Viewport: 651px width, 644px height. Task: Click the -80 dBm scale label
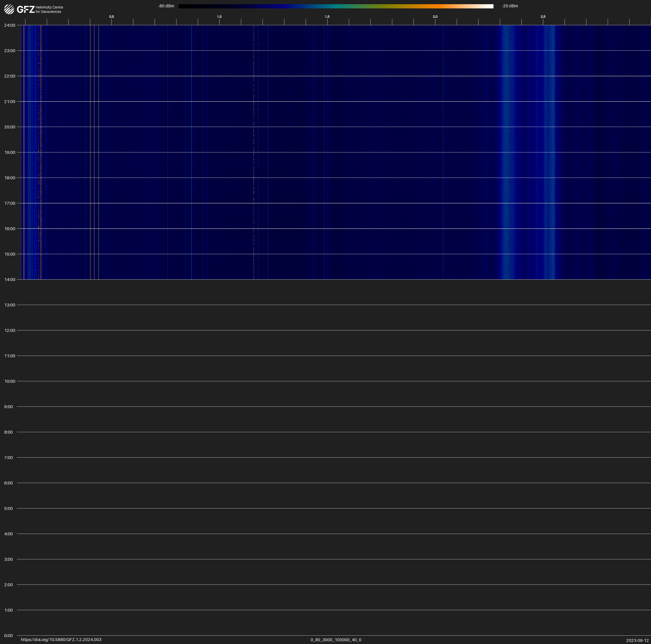tap(166, 6)
